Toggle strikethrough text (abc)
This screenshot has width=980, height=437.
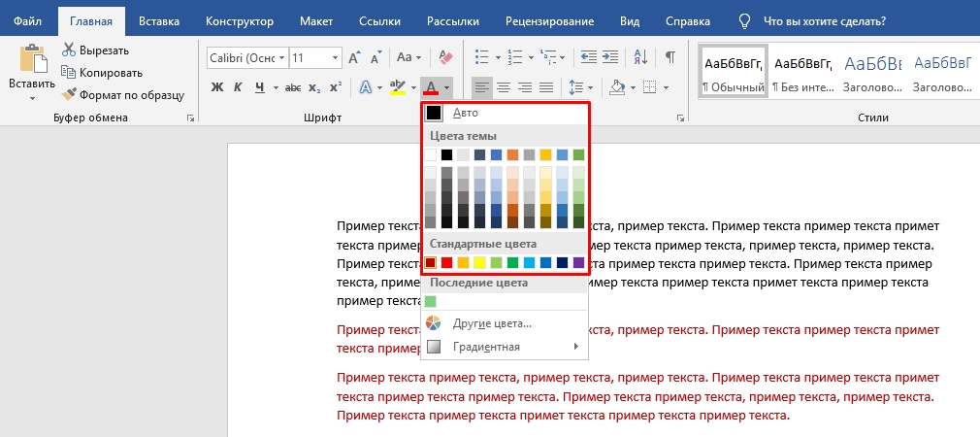pos(292,88)
